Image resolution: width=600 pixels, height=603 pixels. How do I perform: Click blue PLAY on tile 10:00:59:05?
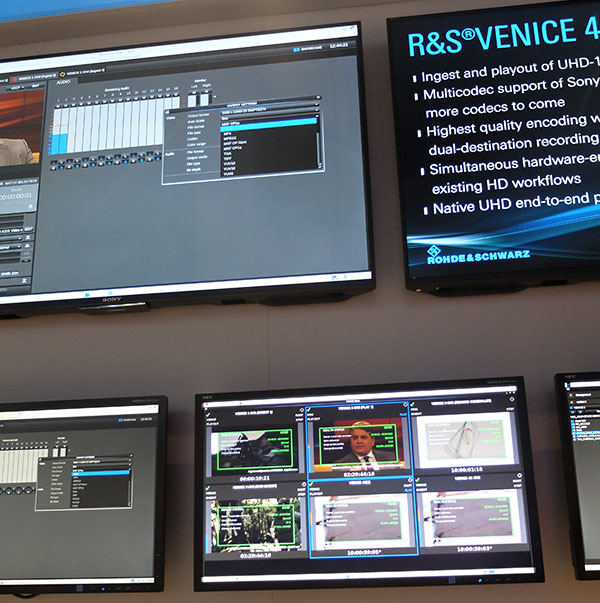coord(408,490)
